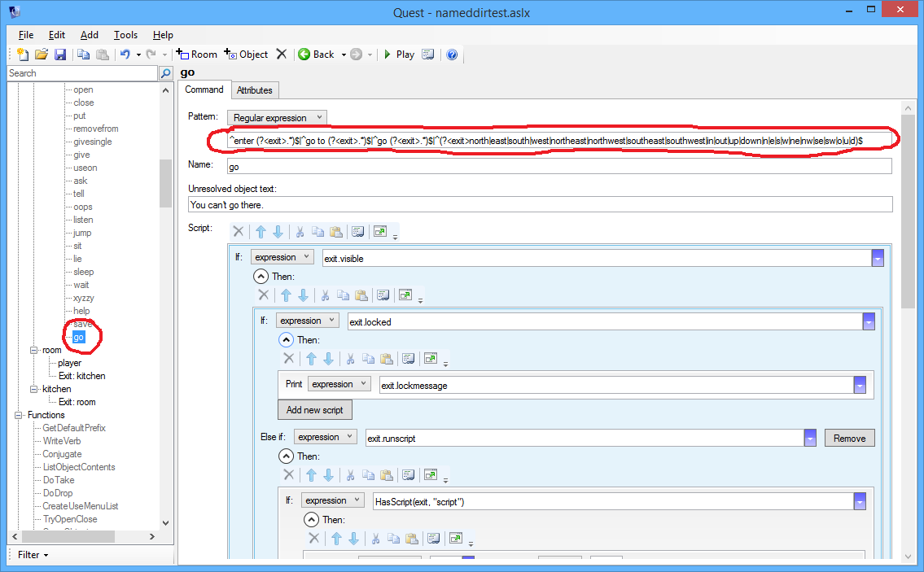Open the Filter dropdown at bottom left
The width and height of the screenshot is (924, 572).
[33, 555]
